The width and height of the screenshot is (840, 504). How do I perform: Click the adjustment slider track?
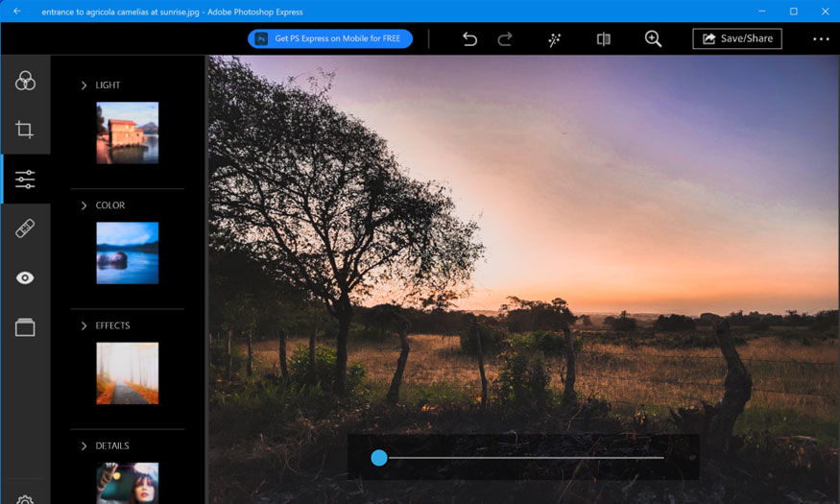click(526, 458)
